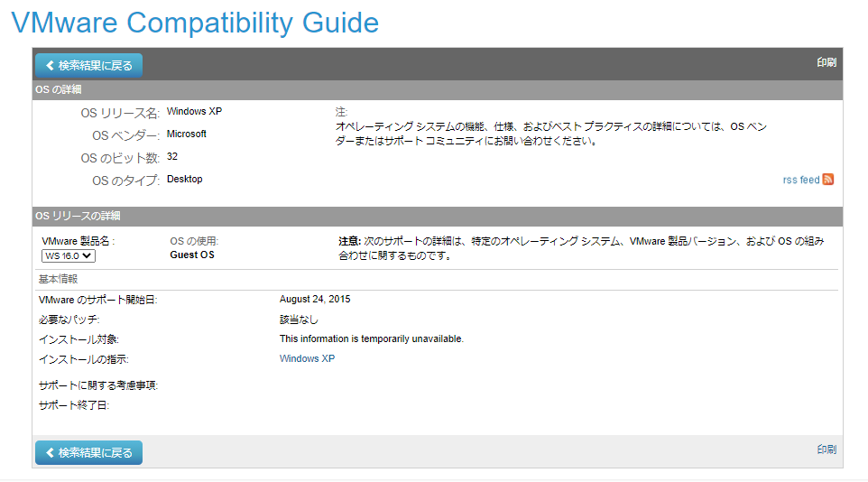This screenshot has width=868, height=482.
Task: Click the Guest OS usage value
Action: pyautogui.click(x=192, y=255)
